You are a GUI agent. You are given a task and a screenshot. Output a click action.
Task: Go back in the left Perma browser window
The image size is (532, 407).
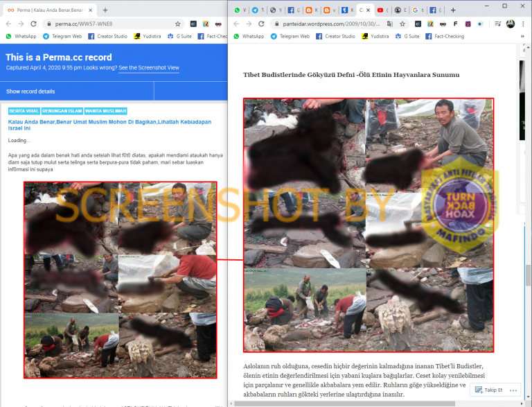[9, 24]
